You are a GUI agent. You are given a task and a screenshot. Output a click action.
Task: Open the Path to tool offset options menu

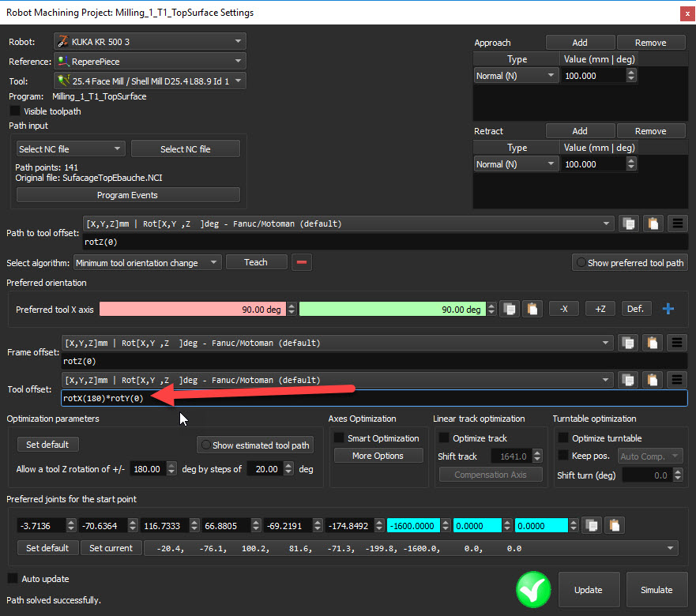click(677, 223)
